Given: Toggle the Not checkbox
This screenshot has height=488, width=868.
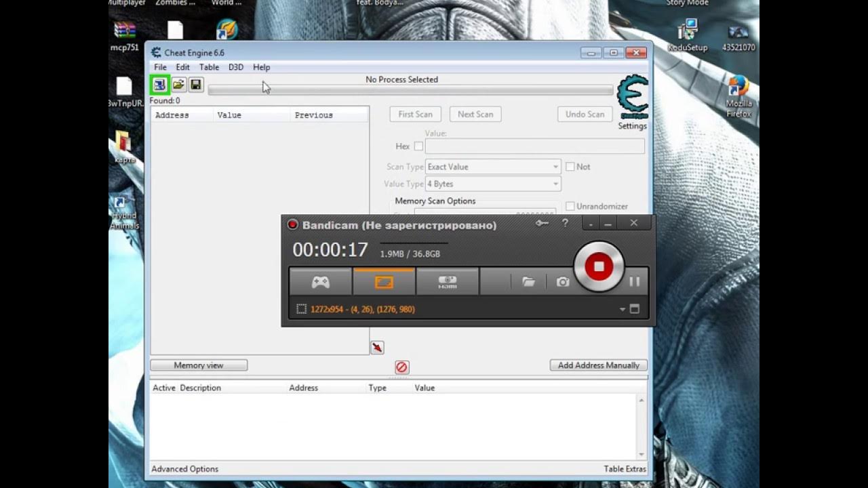Looking at the screenshot, I should coord(570,167).
